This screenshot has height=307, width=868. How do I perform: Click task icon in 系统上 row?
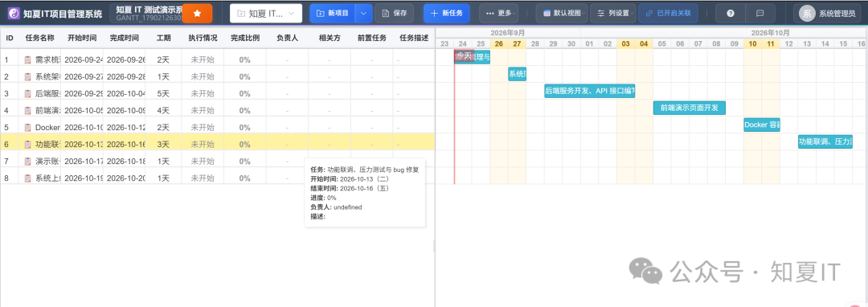(27, 178)
